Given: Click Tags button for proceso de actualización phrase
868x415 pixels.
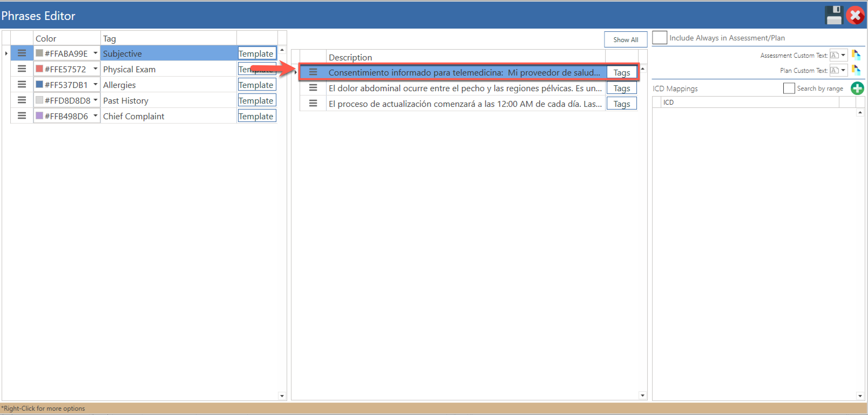Looking at the screenshot, I should (x=621, y=104).
